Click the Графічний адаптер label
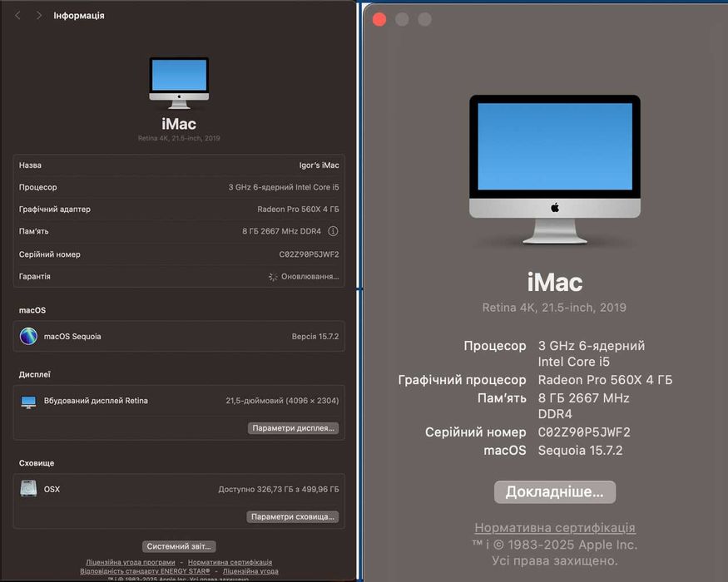Screen dimensions: 728x582 (x=55, y=209)
